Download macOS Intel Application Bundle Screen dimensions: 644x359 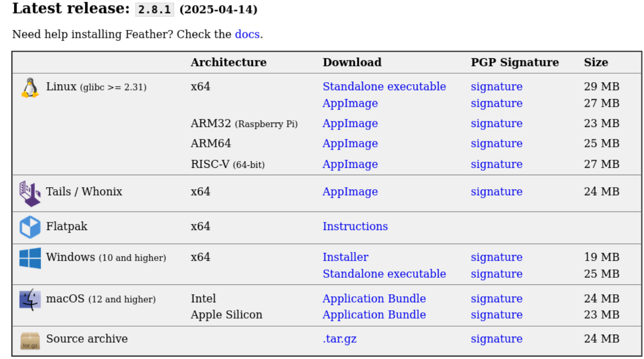click(374, 299)
